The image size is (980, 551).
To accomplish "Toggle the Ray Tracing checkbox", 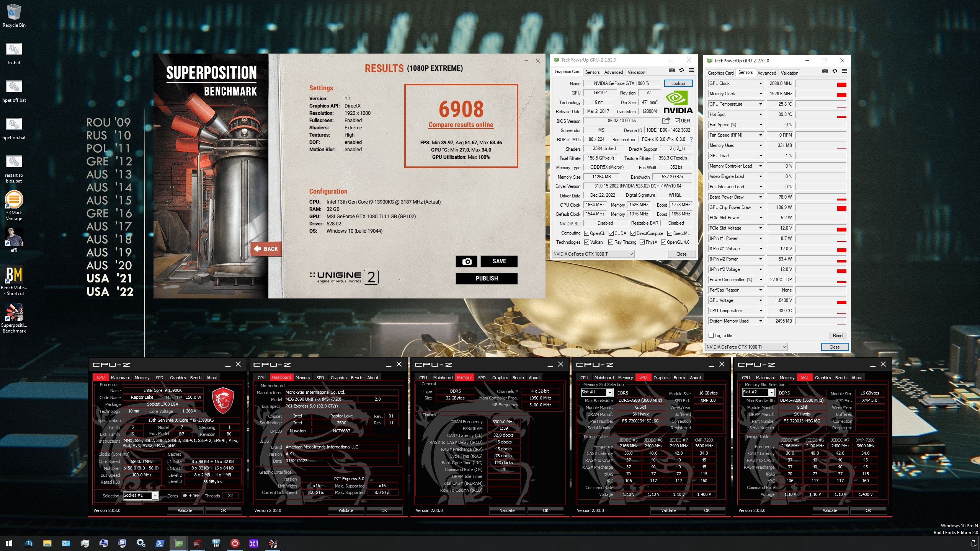I will [611, 242].
